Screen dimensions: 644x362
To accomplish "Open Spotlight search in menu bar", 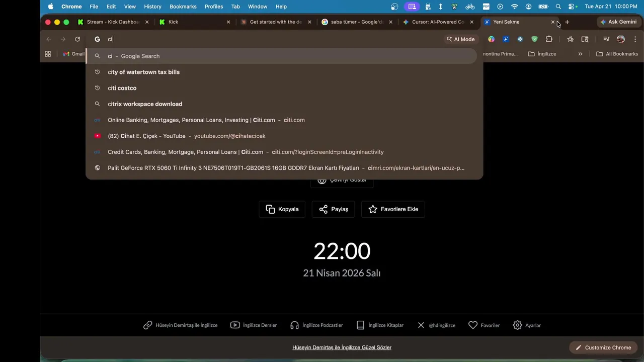I will pos(558,7).
